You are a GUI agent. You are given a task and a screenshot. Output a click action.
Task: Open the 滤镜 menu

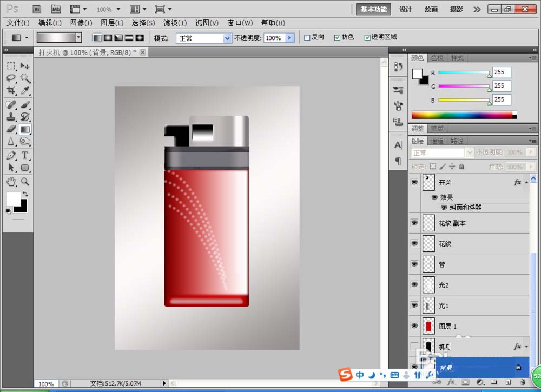pyautogui.click(x=176, y=23)
